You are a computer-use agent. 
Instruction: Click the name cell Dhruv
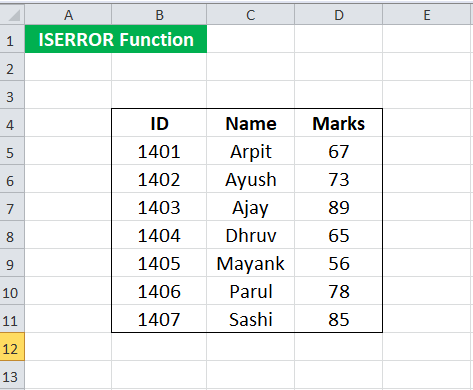(x=250, y=235)
